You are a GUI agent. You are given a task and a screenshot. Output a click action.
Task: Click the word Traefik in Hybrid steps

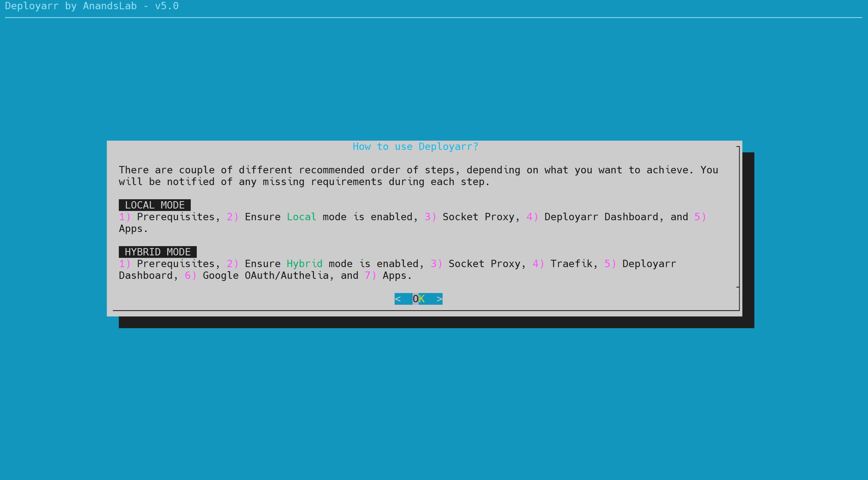pyautogui.click(x=571, y=264)
